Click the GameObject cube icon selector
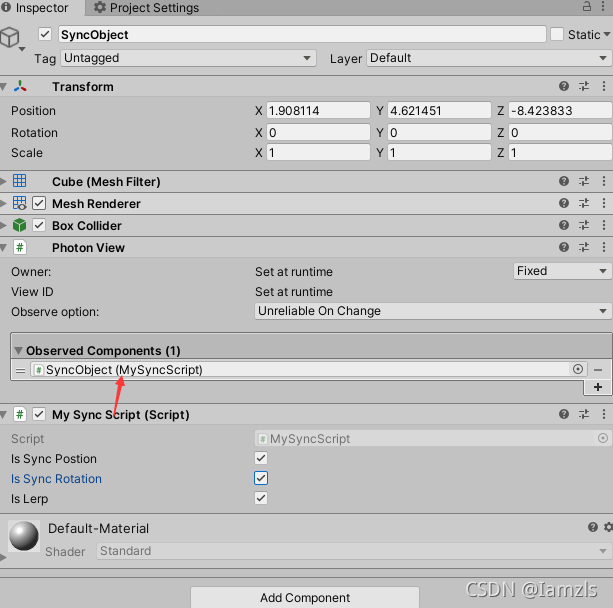Screen dimensions: 613x608 tap(11, 38)
